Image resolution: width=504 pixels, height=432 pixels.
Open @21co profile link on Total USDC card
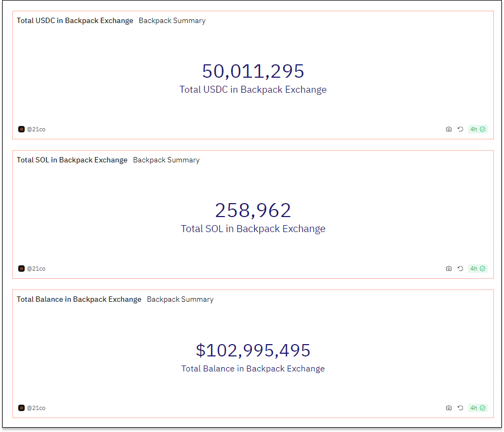[36, 129]
